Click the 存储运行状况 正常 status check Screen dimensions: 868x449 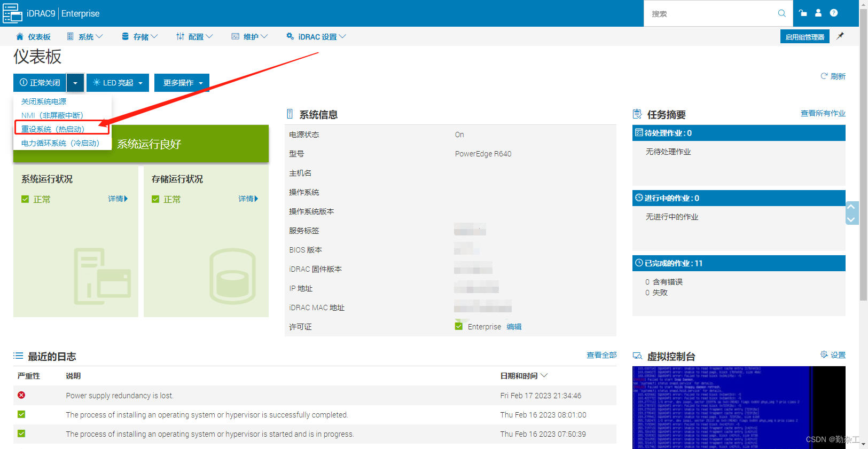pos(155,199)
